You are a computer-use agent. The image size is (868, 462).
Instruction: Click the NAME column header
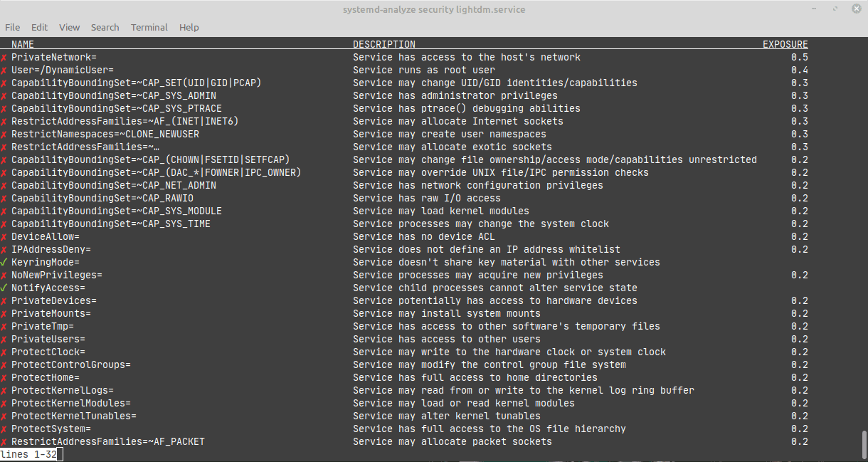pyautogui.click(x=22, y=43)
